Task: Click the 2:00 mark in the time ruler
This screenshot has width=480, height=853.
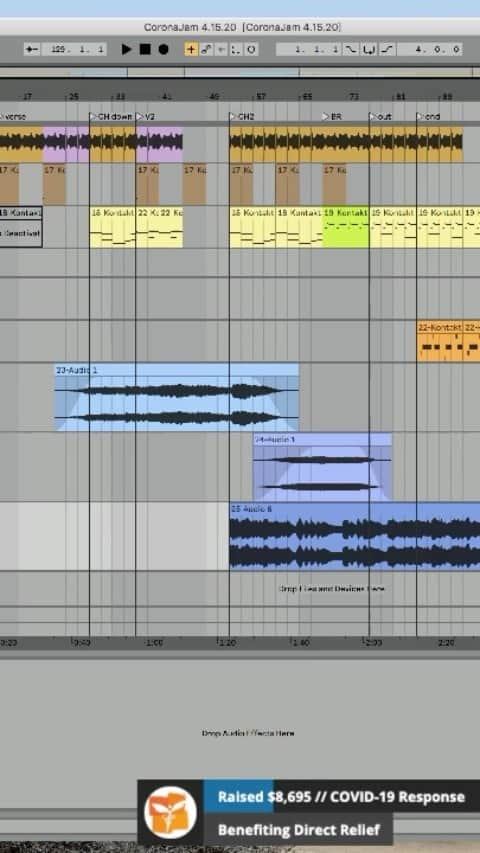Action: pos(373,642)
